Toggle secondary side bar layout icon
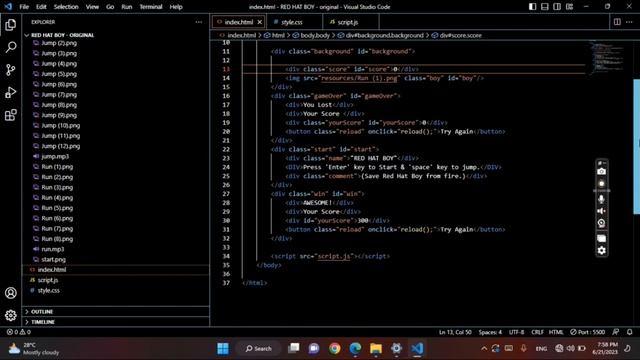This screenshot has width=640, height=360. (x=557, y=7)
